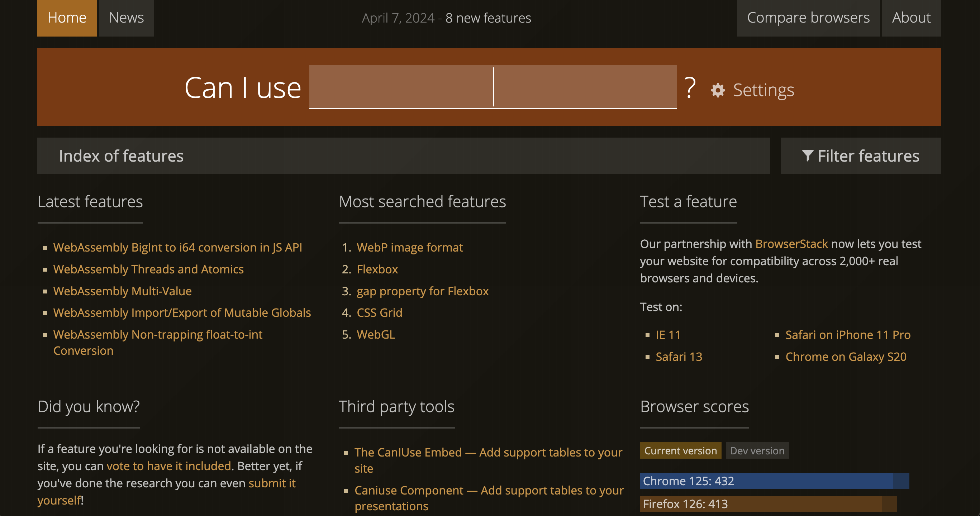Click the Filter features funnel icon

pyautogui.click(x=807, y=156)
